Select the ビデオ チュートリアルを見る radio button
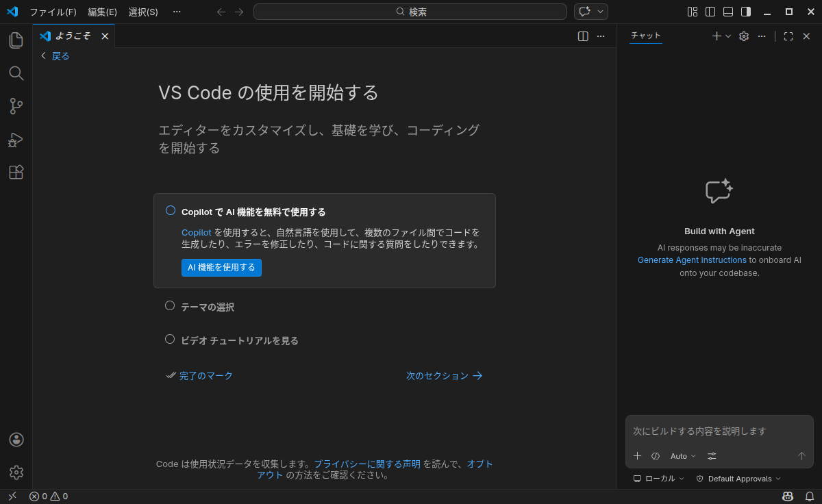The height and width of the screenshot is (504, 822). point(170,338)
